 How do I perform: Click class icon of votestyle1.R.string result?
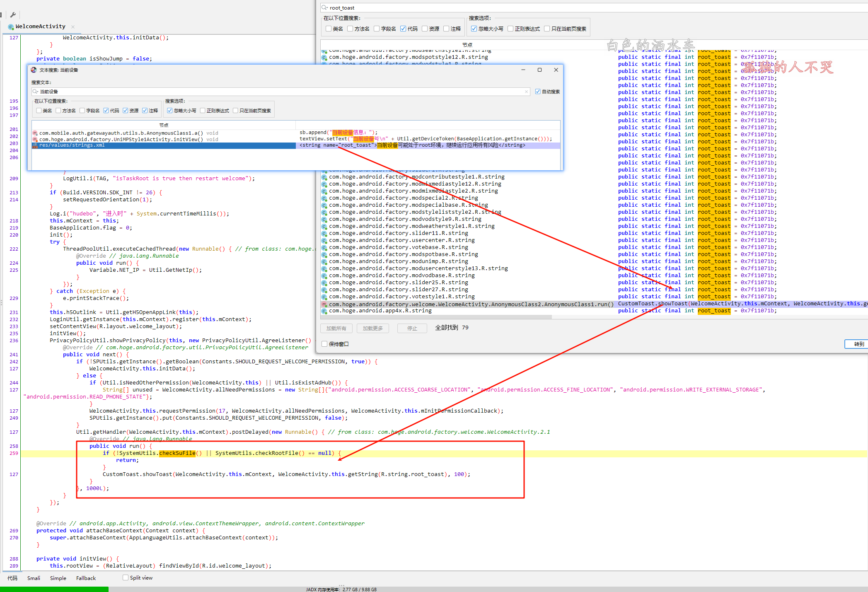[324, 297]
